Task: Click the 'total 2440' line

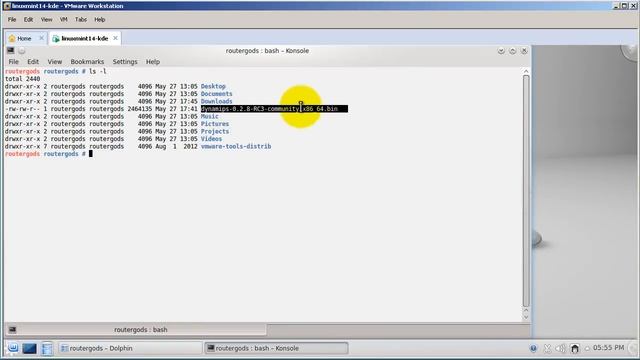Action: (x=22, y=79)
